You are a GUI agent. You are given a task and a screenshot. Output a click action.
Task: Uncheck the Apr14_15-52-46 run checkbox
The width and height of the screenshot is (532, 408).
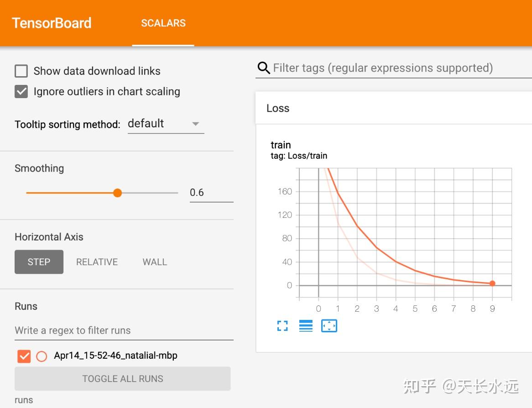point(24,356)
